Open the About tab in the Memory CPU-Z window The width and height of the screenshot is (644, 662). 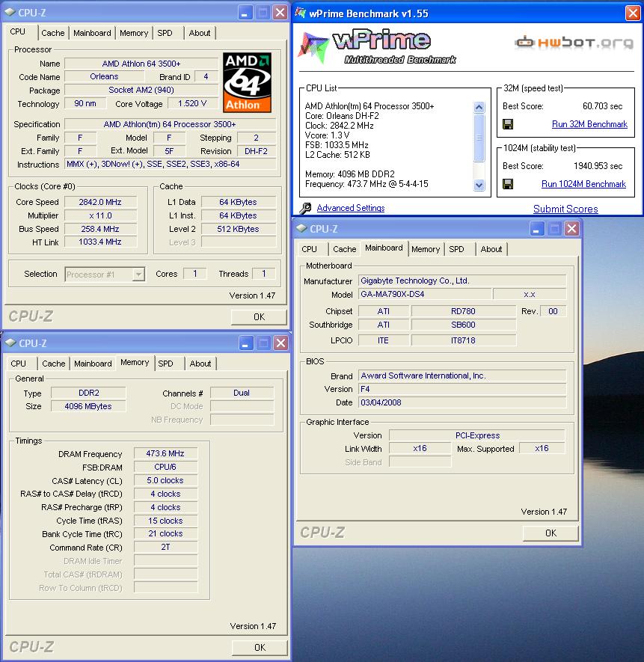click(x=200, y=364)
